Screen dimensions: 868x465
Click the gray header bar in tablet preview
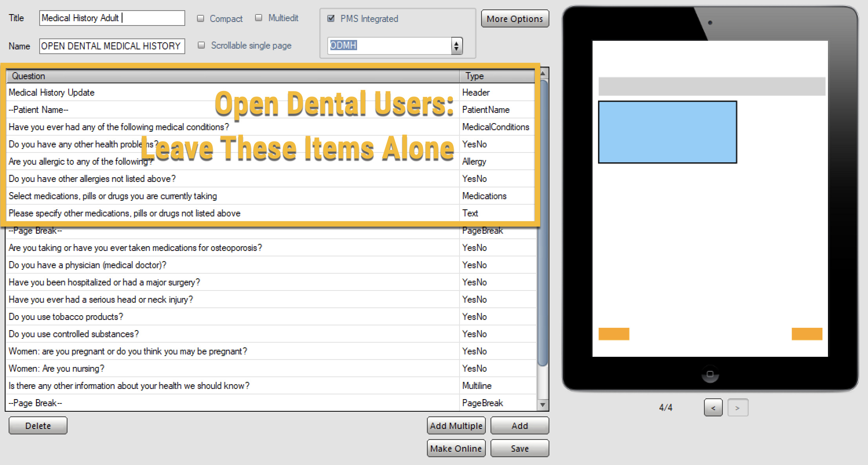pos(712,86)
